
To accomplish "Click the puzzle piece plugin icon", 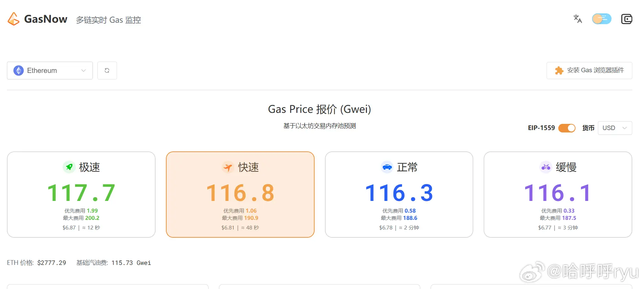I will pos(559,71).
